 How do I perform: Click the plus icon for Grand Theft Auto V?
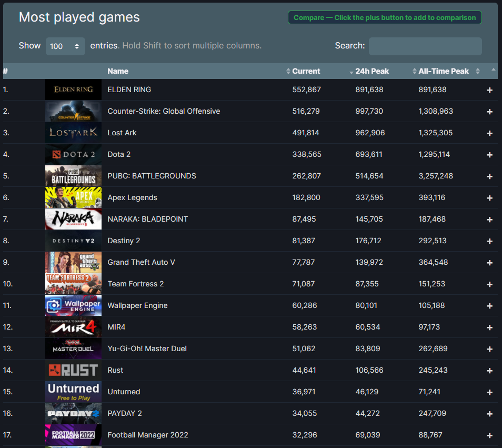coord(489,263)
